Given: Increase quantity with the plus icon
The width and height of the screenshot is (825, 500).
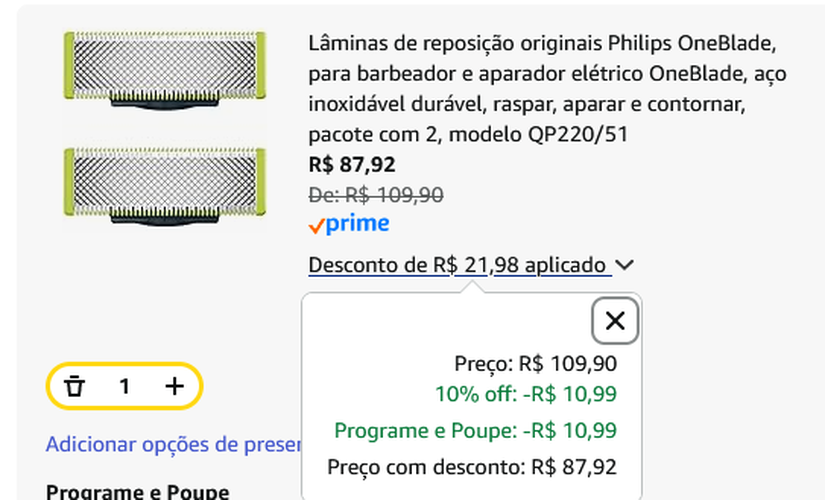Looking at the screenshot, I should pyautogui.click(x=174, y=386).
